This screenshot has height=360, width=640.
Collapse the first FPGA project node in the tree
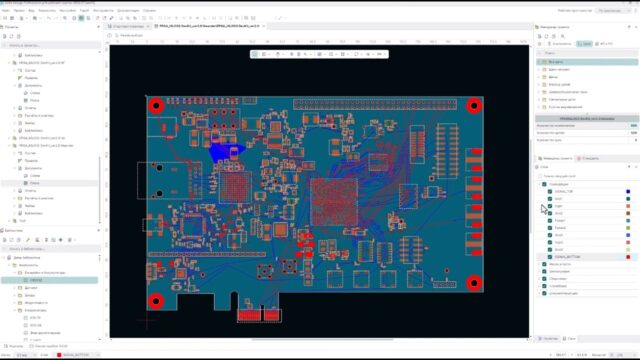9,63
